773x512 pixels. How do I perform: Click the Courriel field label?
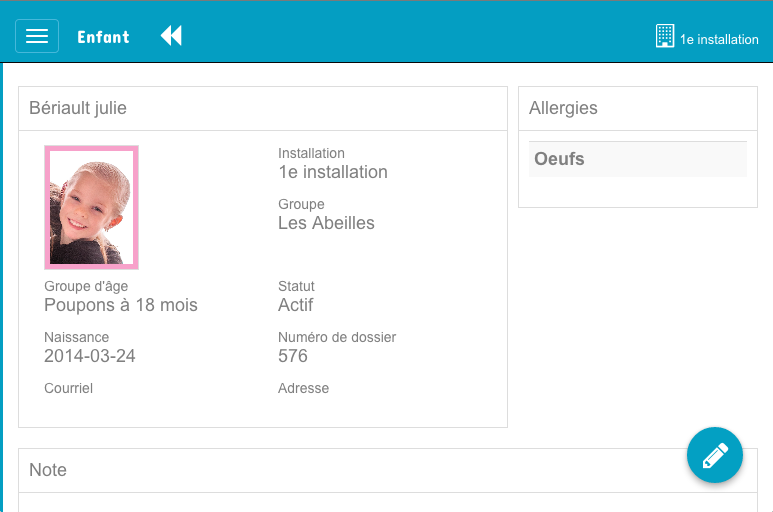pyautogui.click(x=69, y=388)
